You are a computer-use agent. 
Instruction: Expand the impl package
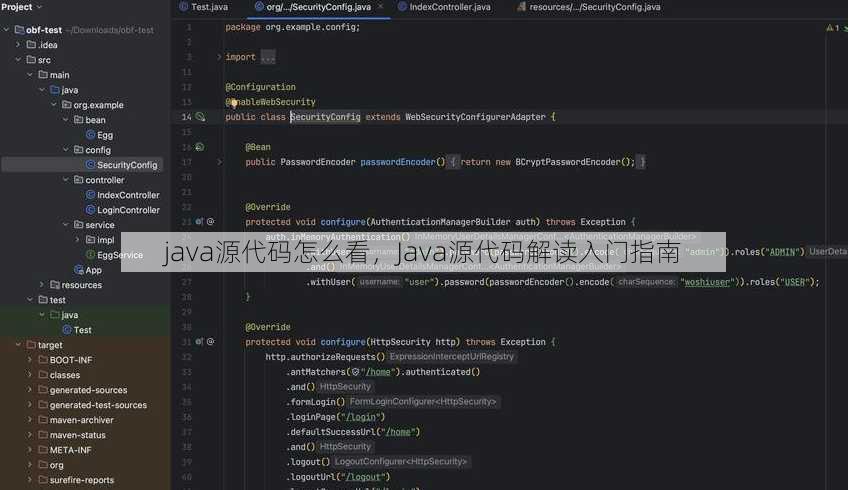[78, 240]
